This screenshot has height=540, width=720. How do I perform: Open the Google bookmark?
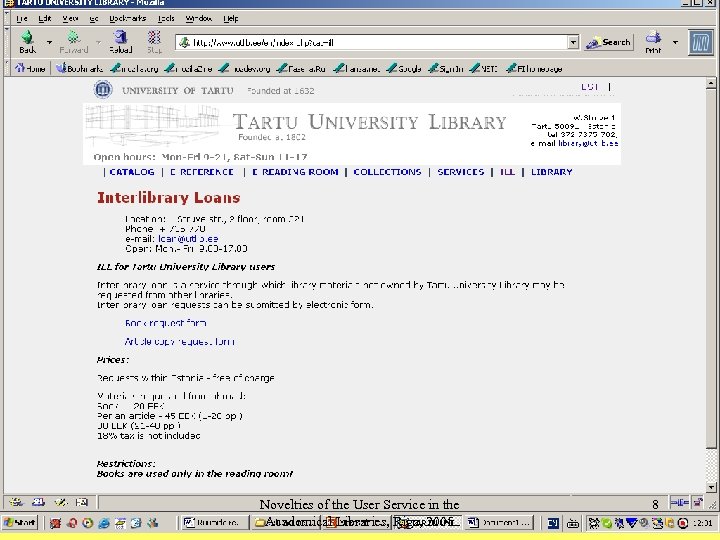(404, 68)
